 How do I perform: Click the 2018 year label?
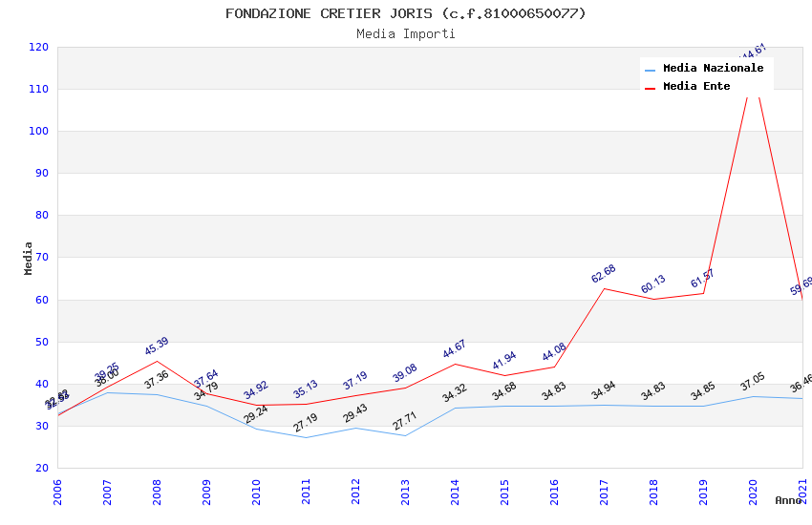(x=654, y=492)
